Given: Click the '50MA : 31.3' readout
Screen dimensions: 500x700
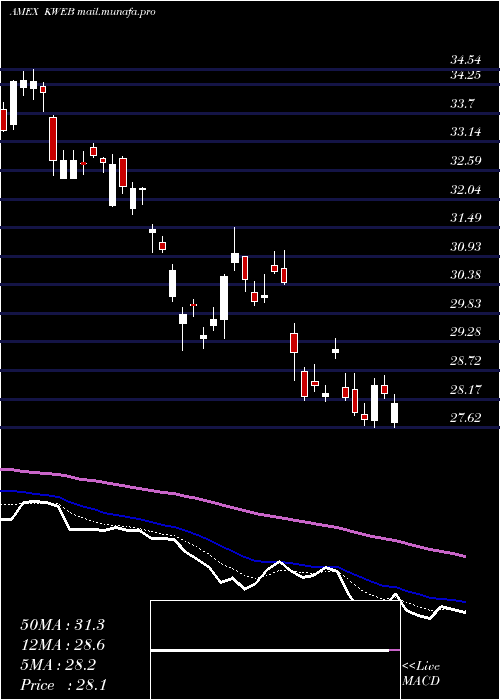Looking at the screenshot, I should (x=62, y=625).
